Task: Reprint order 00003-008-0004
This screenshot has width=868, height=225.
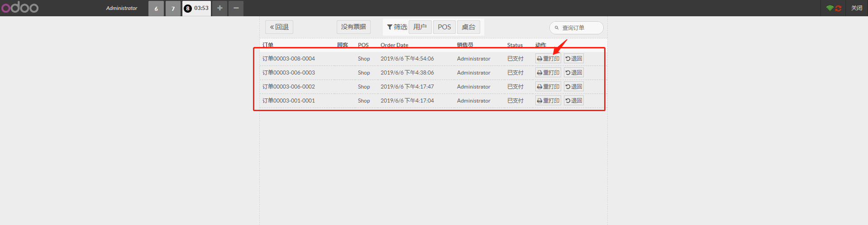Action: (x=548, y=59)
